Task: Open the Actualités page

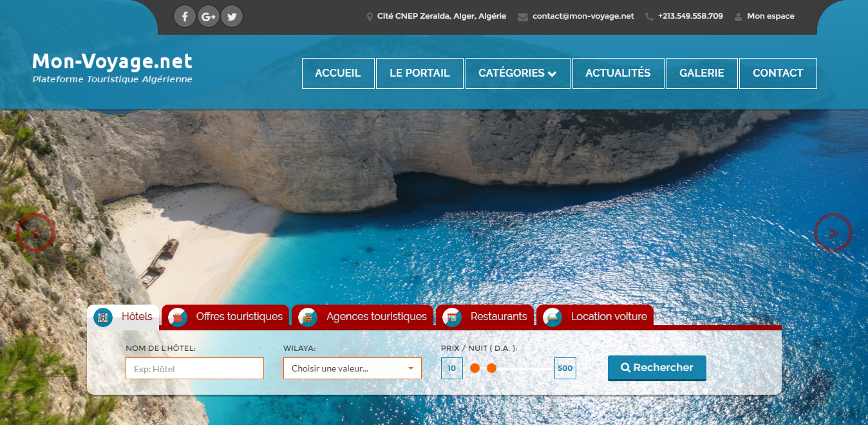Action: point(618,73)
